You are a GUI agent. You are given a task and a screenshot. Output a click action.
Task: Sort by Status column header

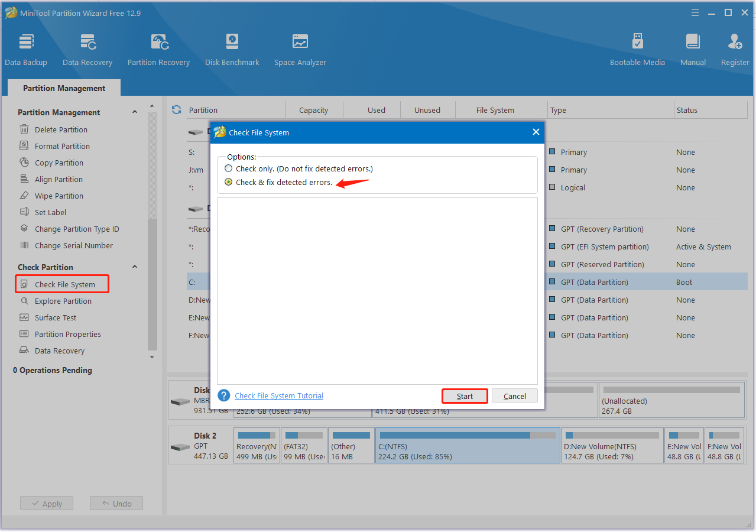(710, 110)
